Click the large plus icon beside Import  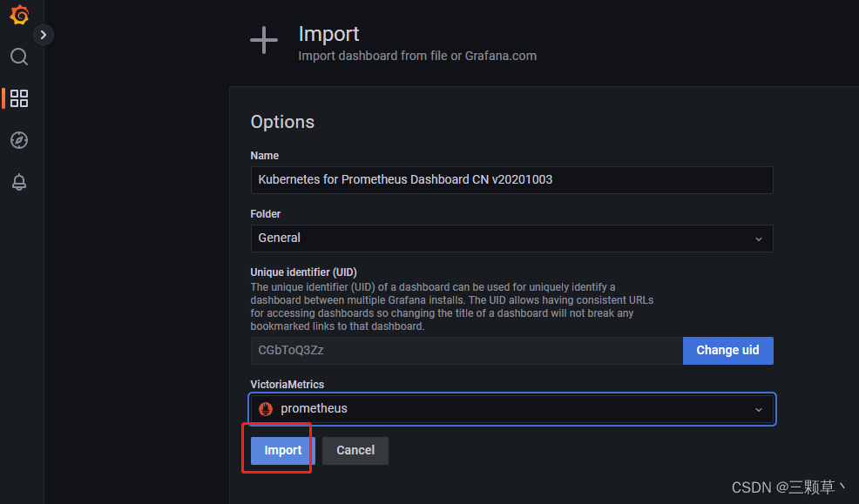[x=264, y=41]
